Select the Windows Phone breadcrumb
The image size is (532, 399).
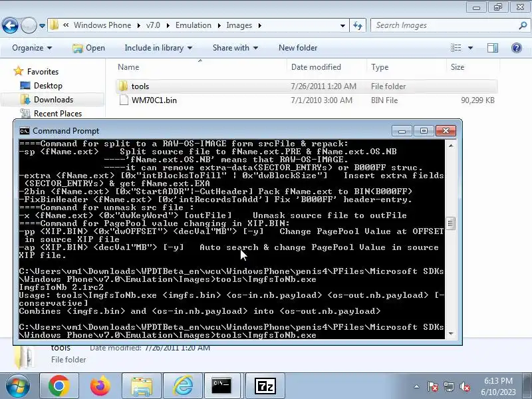(102, 25)
